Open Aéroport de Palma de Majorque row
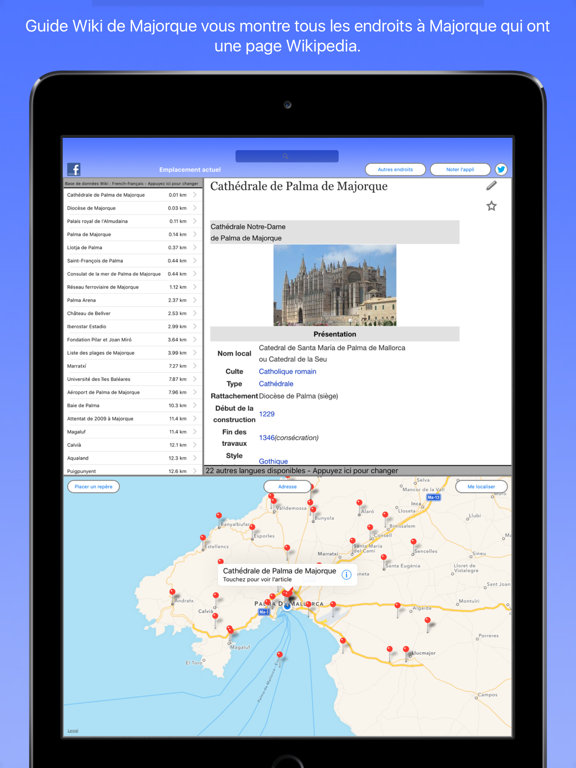The height and width of the screenshot is (768, 576). [133, 392]
